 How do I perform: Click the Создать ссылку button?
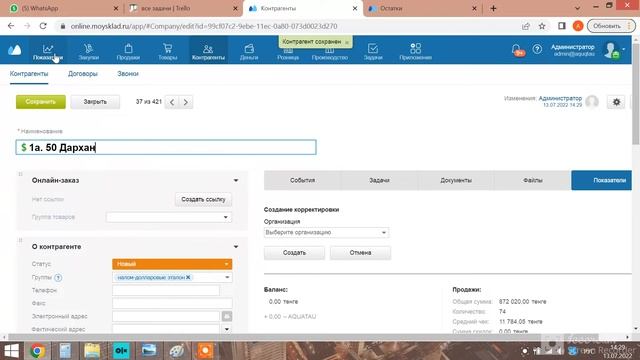tap(203, 199)
